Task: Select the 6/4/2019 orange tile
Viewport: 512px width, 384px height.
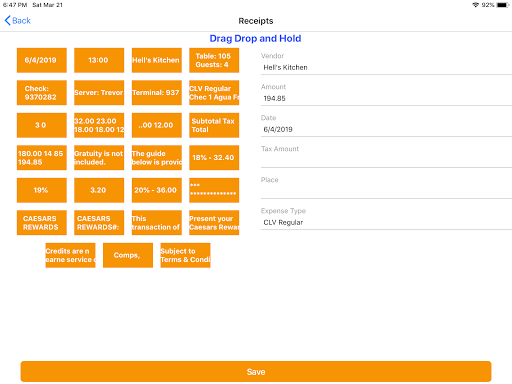Action: 42,60
